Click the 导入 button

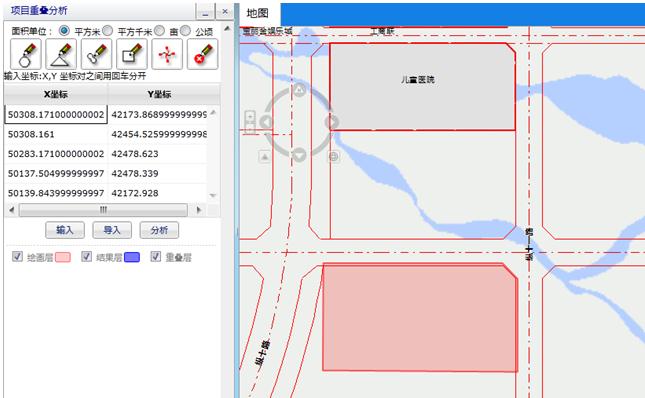112,230
